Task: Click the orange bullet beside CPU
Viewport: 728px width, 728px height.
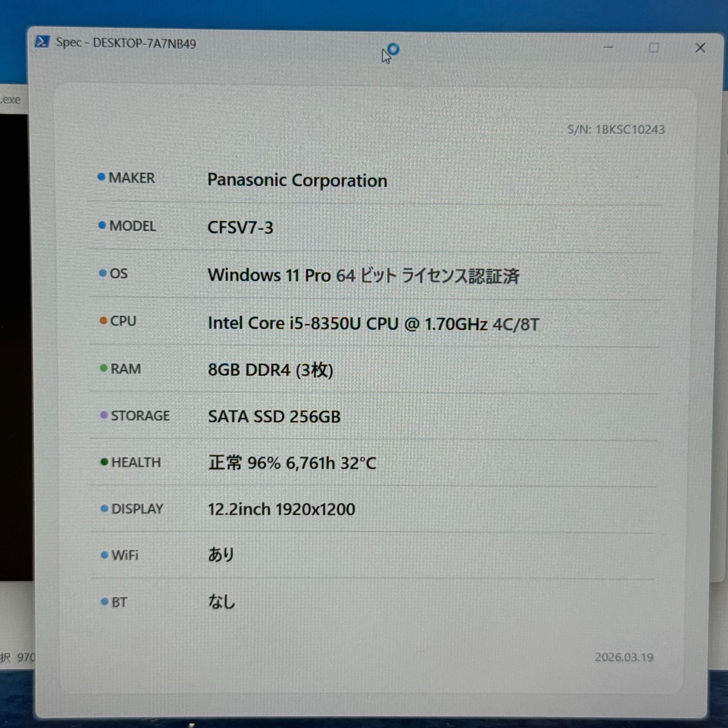Action: click(103, 321)
